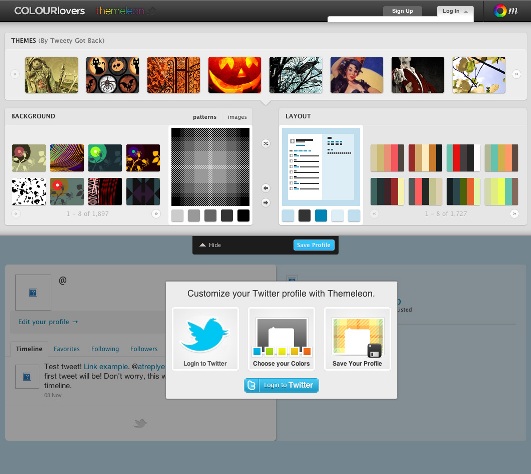Click the right arrow redo icon
Image resolution: width=531 pixels, height=474 pixels.
(266, 202)
